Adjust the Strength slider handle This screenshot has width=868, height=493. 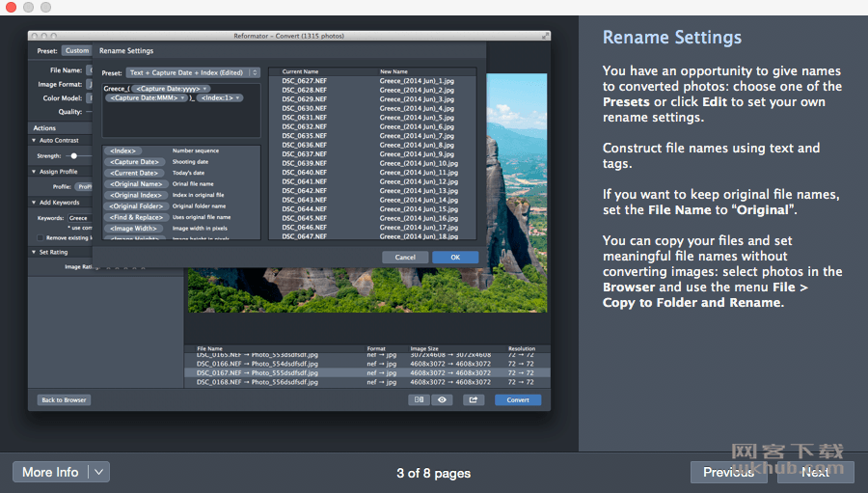[73, 156]
